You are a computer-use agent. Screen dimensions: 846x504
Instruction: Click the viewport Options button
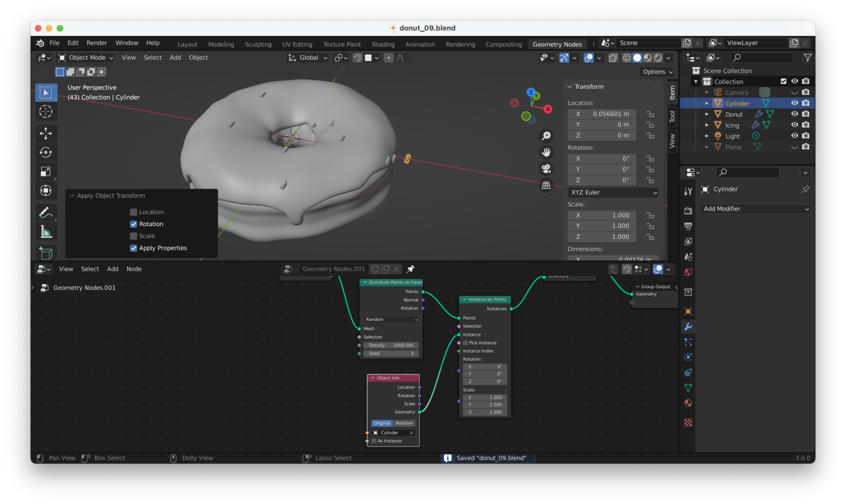(x=657, y=72)
